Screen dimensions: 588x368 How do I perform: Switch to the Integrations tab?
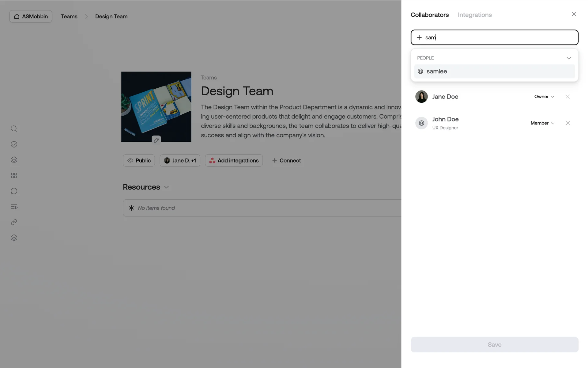[474, 15]
